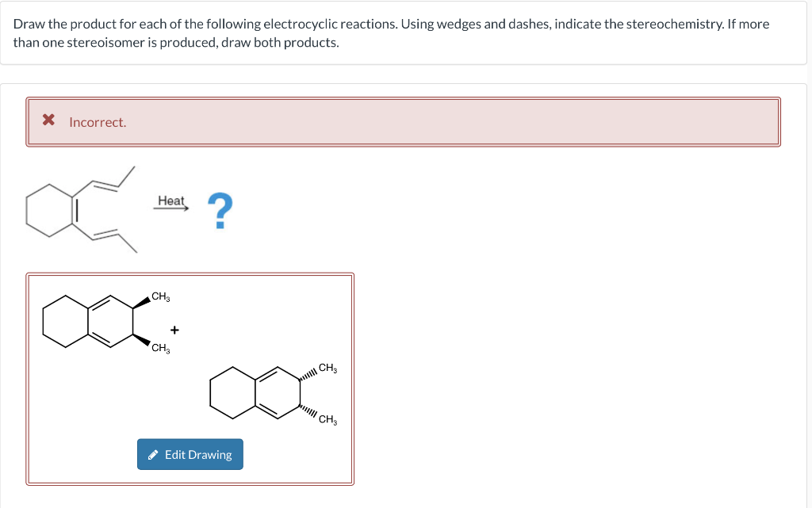Open the question instructions section
This screenshot has width=812, height=508.
pyautogui.click(x=406, y=33)
